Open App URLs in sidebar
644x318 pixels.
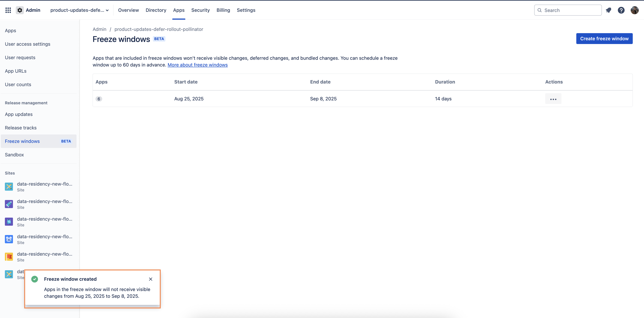(38, 71)
